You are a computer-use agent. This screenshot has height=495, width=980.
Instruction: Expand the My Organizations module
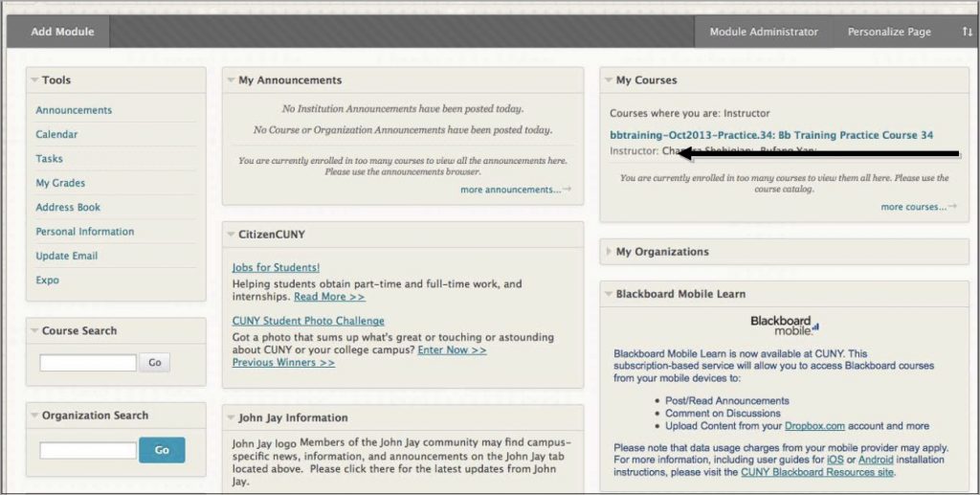[x=609, y=252]
